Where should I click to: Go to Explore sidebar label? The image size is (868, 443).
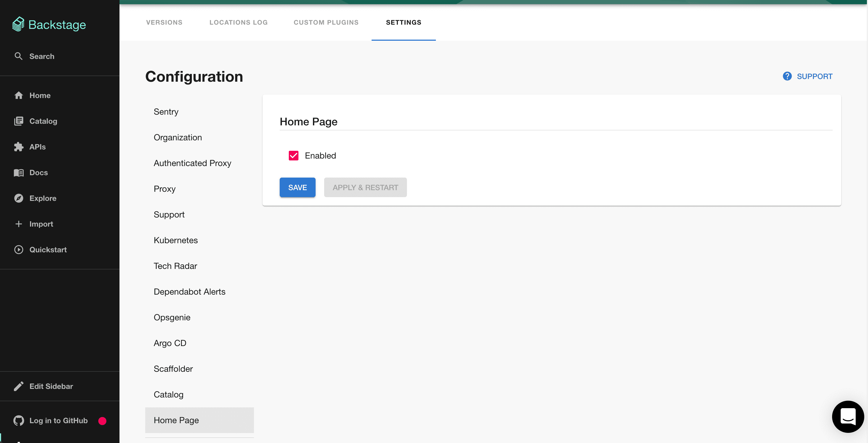pos(43,198)
